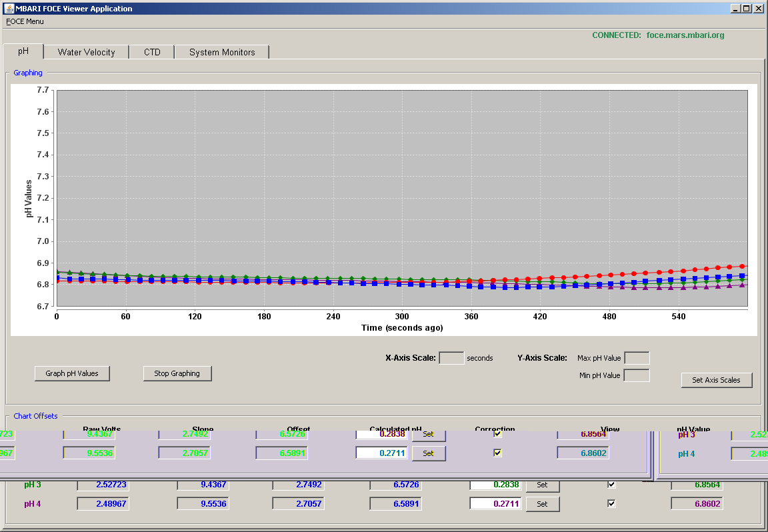Maximize the FOCE Viewer window
Viewport: 768px width, 532px height.
(x=747, y=8)
